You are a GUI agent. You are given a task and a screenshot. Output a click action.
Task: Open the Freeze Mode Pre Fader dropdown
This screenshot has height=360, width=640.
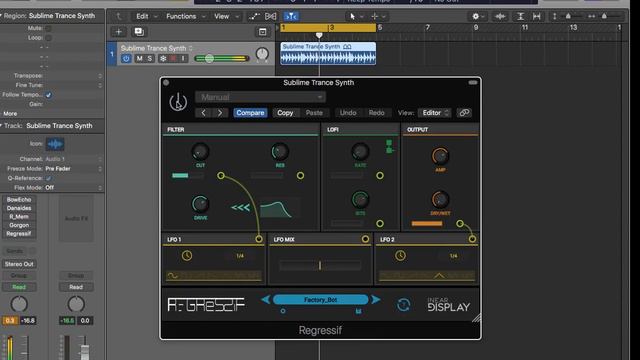[73, 169]
